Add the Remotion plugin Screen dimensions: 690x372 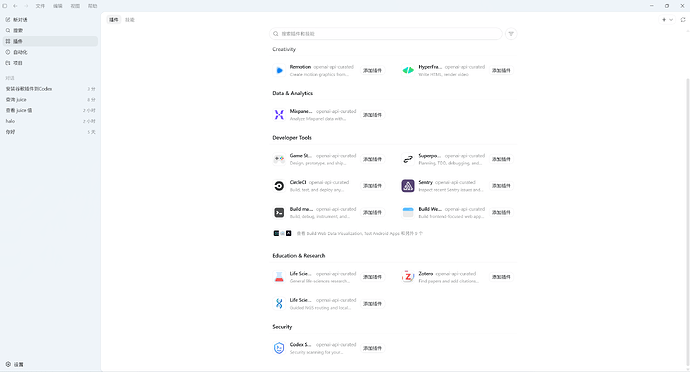372,70
